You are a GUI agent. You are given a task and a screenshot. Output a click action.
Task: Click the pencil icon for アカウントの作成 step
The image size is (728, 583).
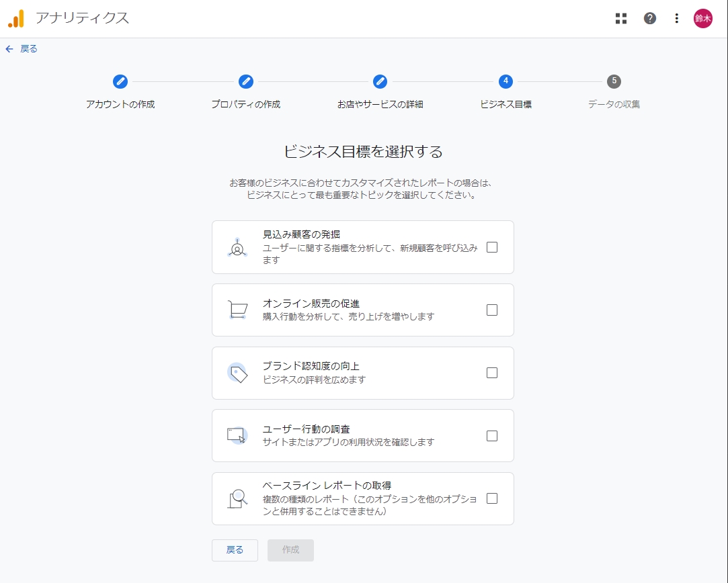[120, 81]
